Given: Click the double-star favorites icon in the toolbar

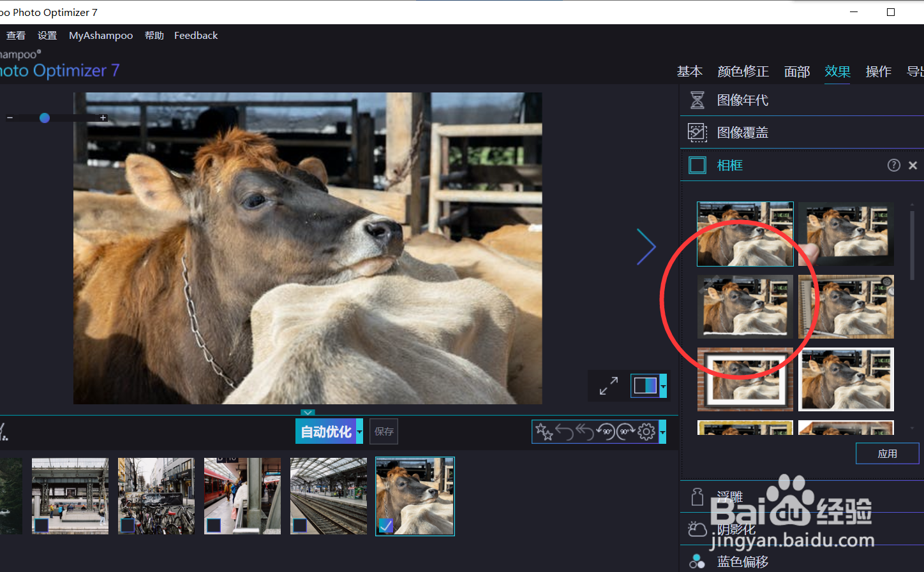Looking at the screenshot, I should 544,432.
